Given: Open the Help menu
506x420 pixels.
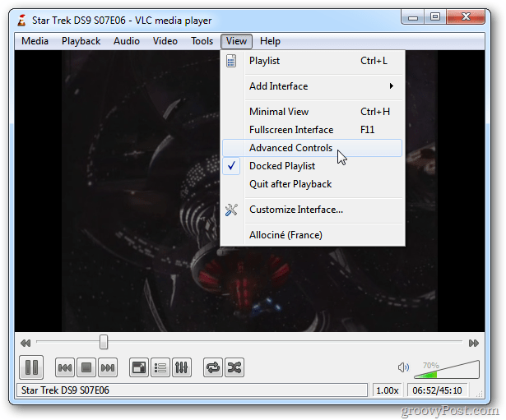Looking at the screenshot, I should [x=270, y=41].
